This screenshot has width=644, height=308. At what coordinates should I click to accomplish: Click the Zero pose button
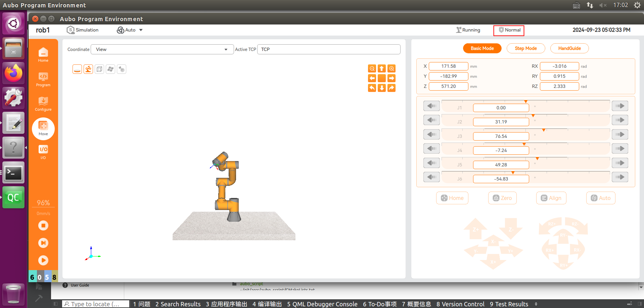pyautogui.click(x=502, y=198)
